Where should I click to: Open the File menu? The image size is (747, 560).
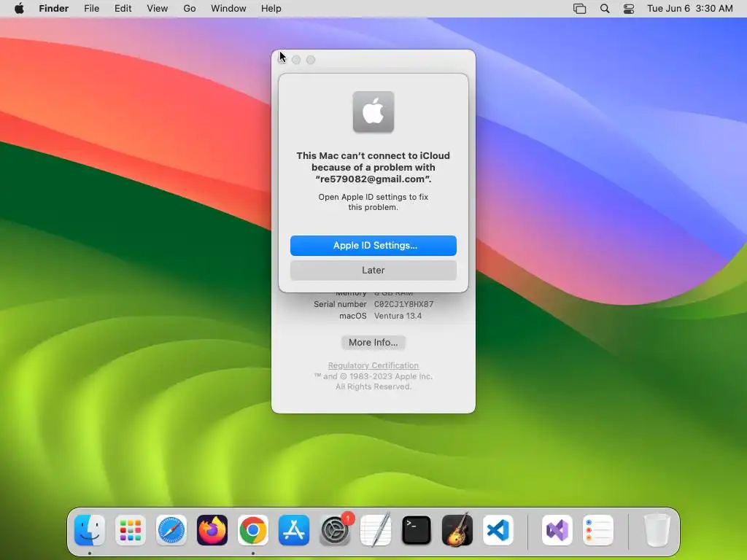(91, 9)
